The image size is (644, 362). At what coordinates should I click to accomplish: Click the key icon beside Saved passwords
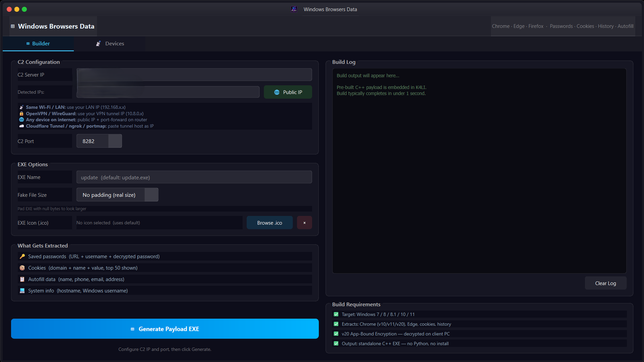pos(22,257)
